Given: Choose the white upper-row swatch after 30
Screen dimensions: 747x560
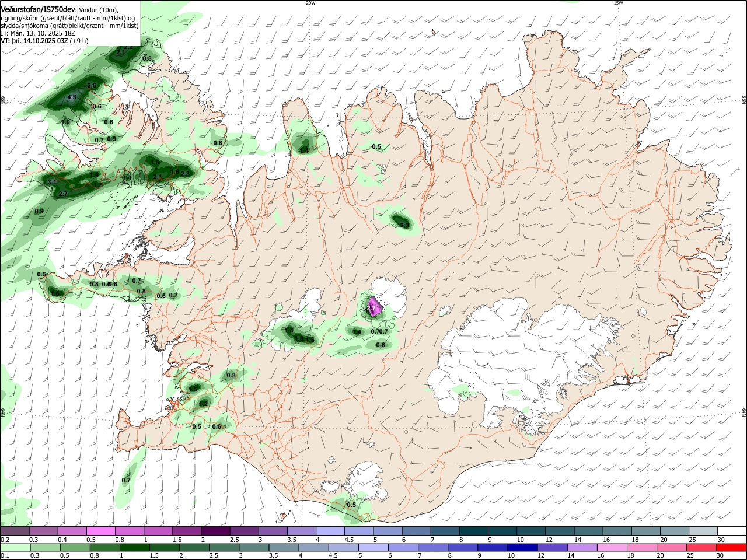Looking at the screenshot, I should point(732,531).
